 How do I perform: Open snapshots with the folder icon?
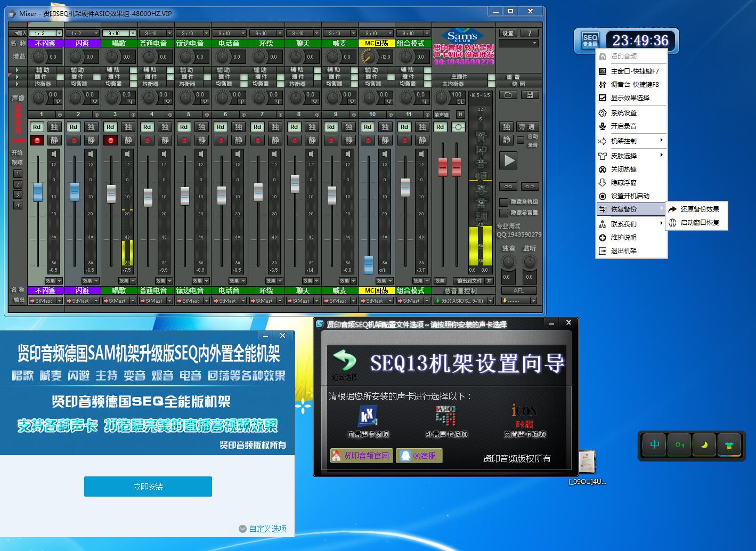point(508,94)
